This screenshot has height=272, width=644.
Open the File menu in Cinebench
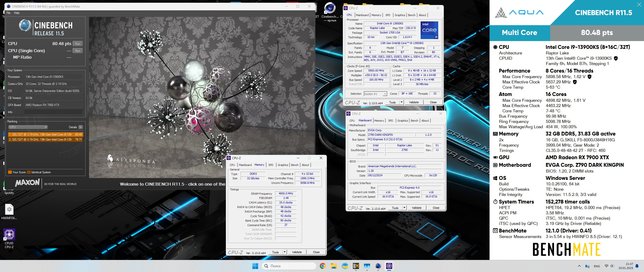(x=9, y=13)
